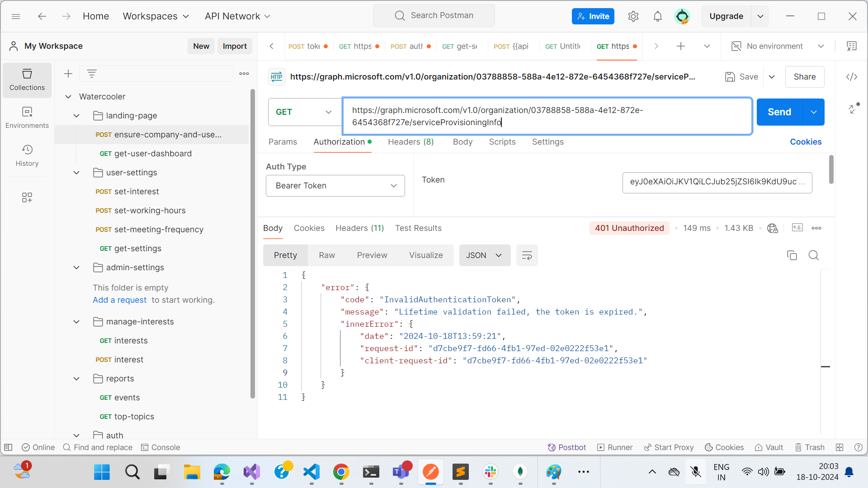This screenshot has width=868, height=488.
Task: Open the History sidebar panel
Action: [27, 155]
